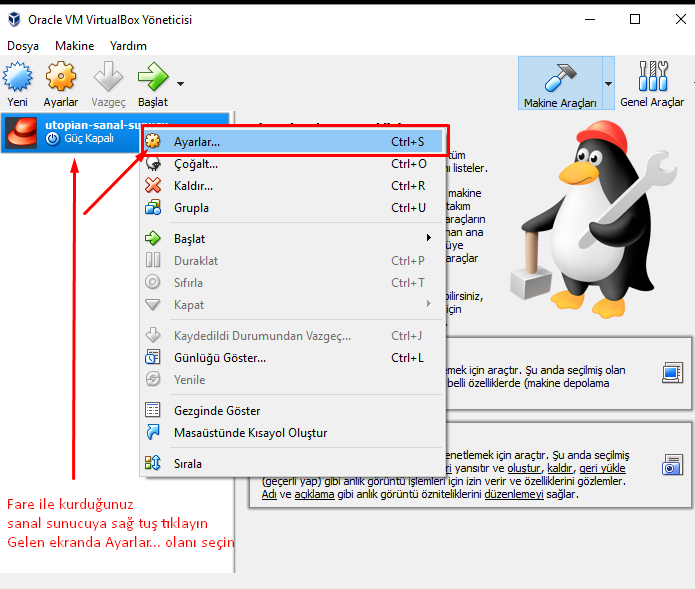Click the red hat OS icon of the VM

pyautogui.click(x=21, y=132)
